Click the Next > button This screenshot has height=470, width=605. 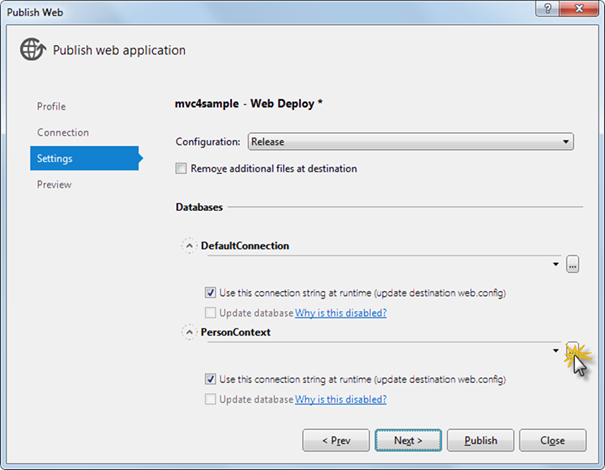pos(408,440)
